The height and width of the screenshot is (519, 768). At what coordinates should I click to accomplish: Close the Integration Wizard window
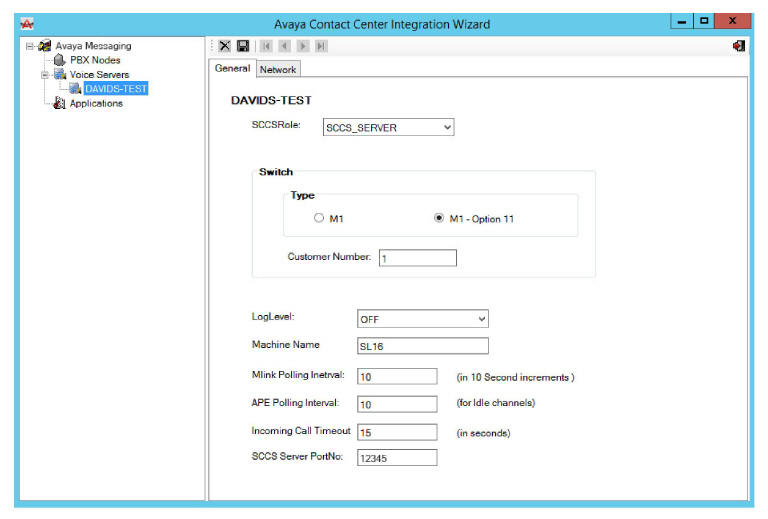pyautogui.click(x=733, y=21)
